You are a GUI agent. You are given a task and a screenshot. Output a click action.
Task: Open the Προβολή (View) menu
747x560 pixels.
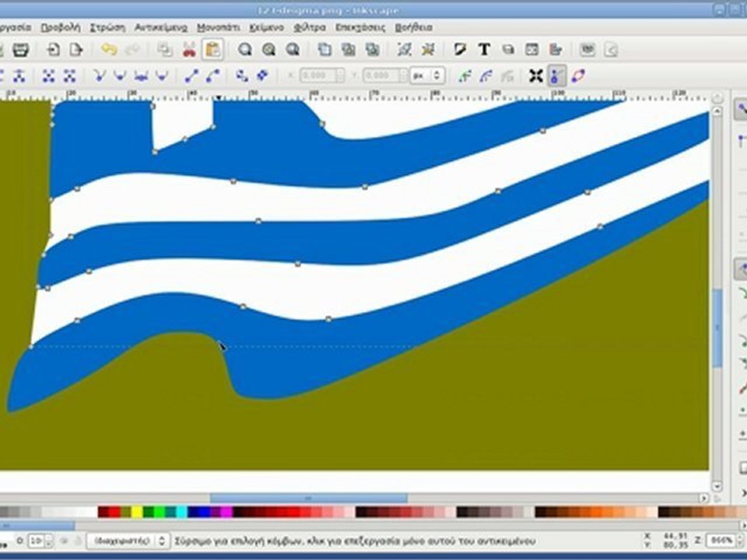[61, 28]
